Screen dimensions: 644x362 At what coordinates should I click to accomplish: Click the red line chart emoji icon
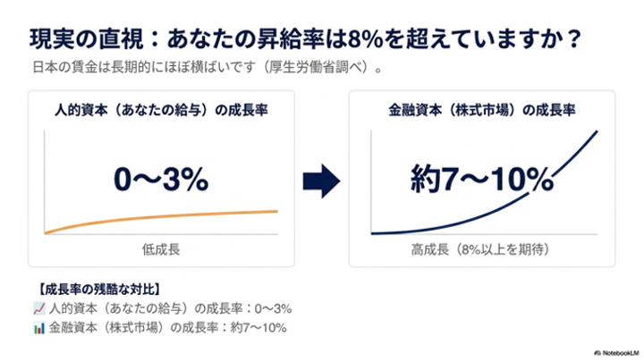[39, 308]
